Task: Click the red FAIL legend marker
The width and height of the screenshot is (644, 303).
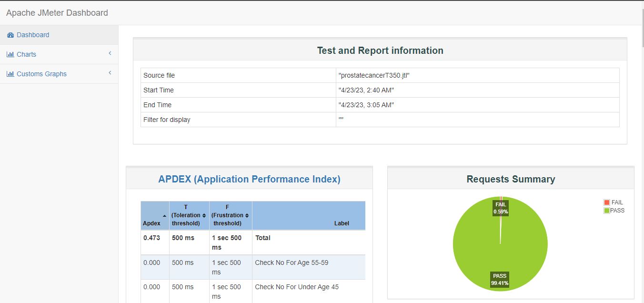Action: (x=607, y=202)
